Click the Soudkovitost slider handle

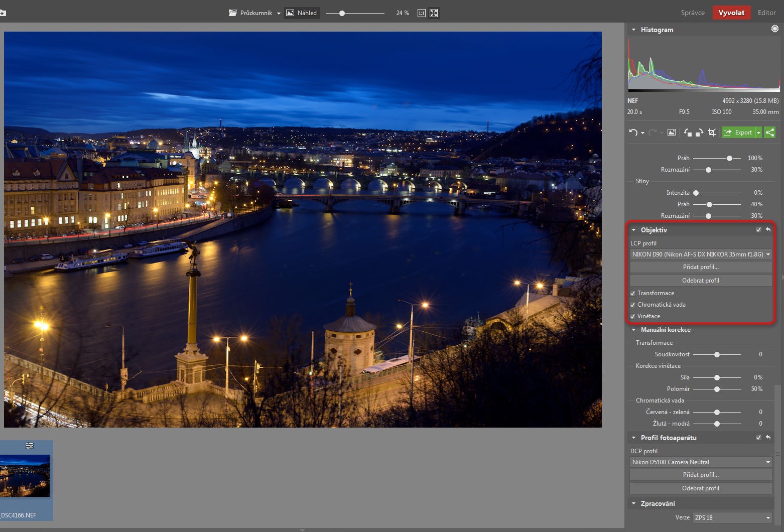click(717, 354)
